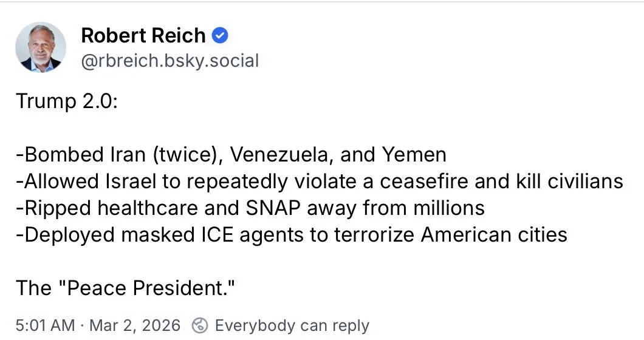
Task: Click the line about Israel violating a ceasefire
Action: (x=320, y=182)
